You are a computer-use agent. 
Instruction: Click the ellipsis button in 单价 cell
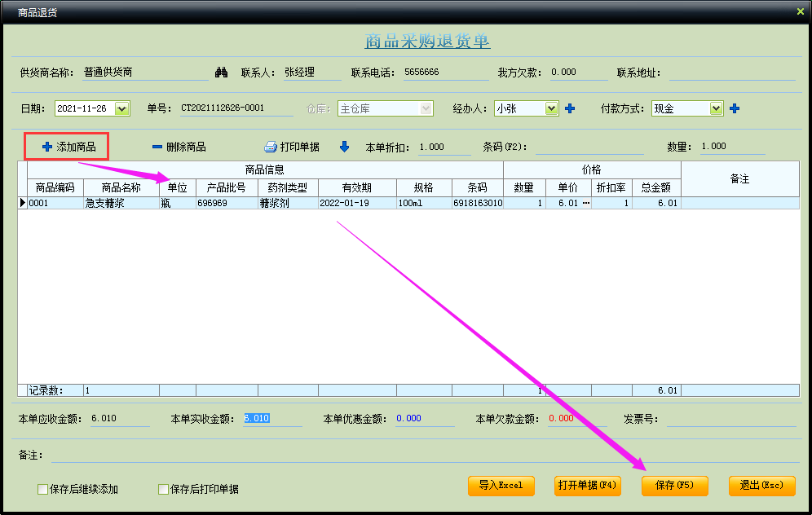[585, 203]
